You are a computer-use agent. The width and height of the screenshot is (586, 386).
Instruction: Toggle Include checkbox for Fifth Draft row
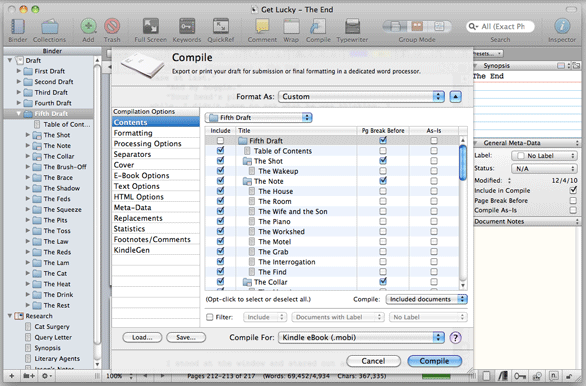pos(220,141)
